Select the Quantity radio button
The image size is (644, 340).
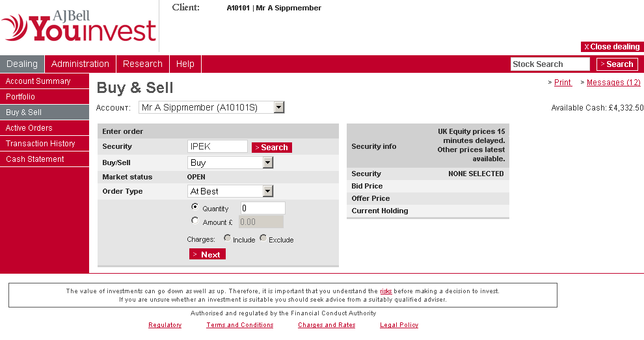pyautogui.click(x=195, y=207)
